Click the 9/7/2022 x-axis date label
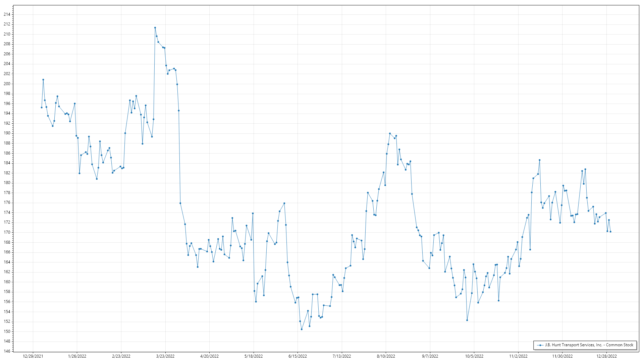 pos(430,356)
